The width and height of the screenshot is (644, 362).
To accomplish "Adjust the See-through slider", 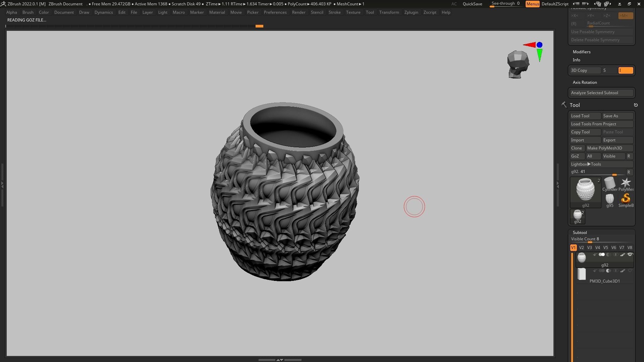I will (x=506, y=4).
